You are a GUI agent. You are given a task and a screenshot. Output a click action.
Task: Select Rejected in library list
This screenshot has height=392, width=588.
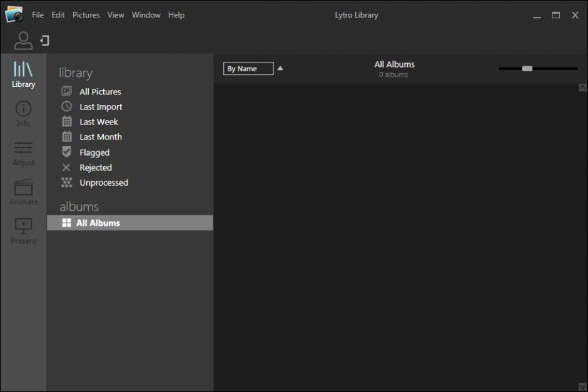tap(96, 168)
